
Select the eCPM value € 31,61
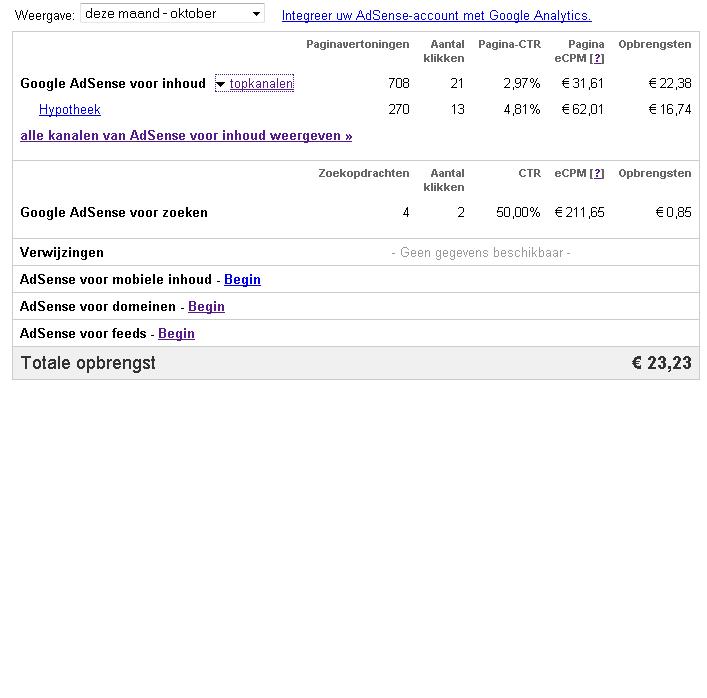pyautogui.click(x=582, y=83)
